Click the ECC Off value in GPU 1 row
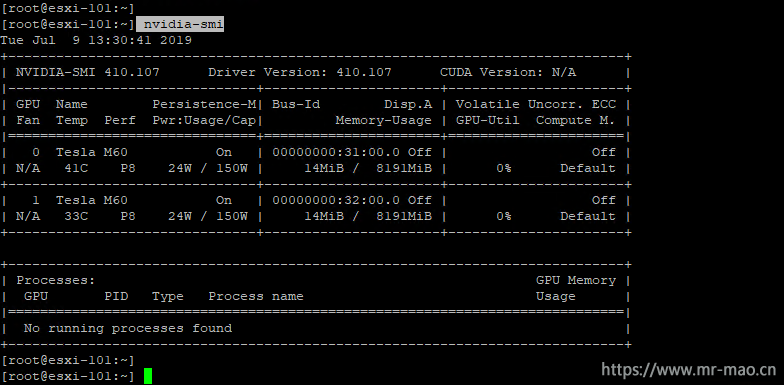Screen dimensions: 784x385 pyautogui.click(x=604, y=200)
